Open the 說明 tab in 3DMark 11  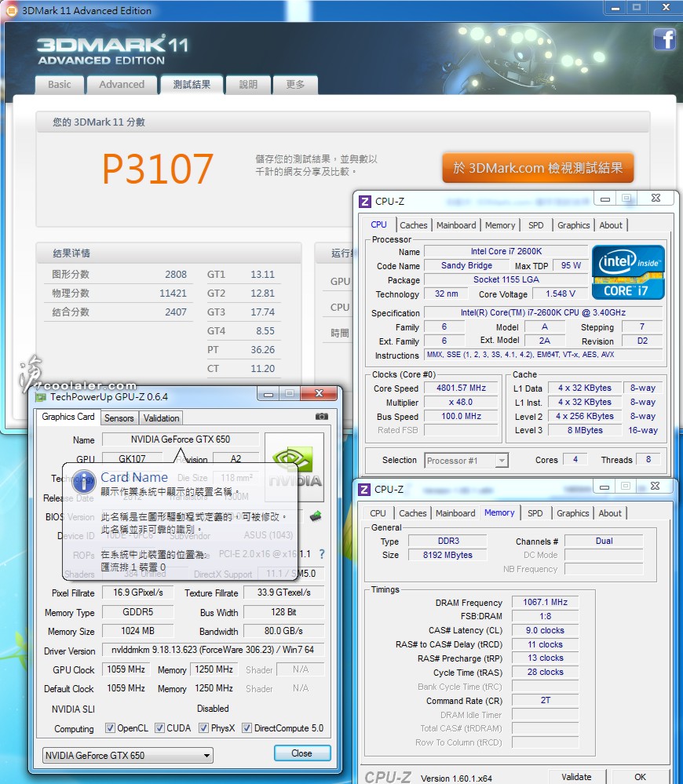[248, 85]
